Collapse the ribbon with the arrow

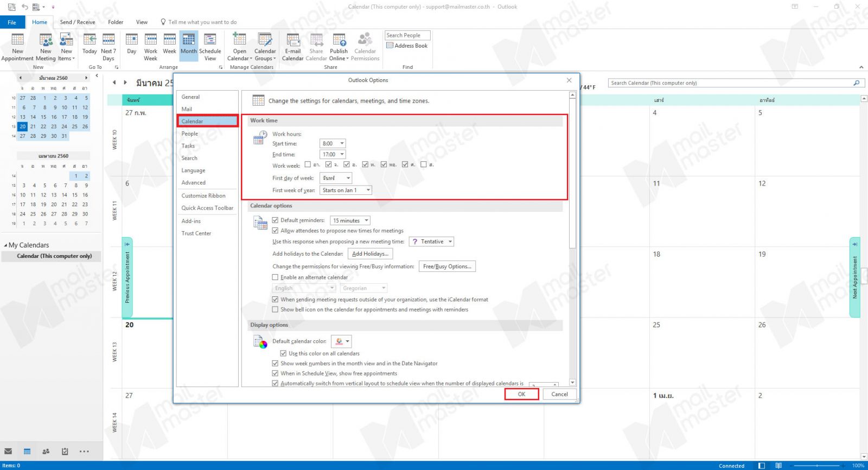(861, 67)
